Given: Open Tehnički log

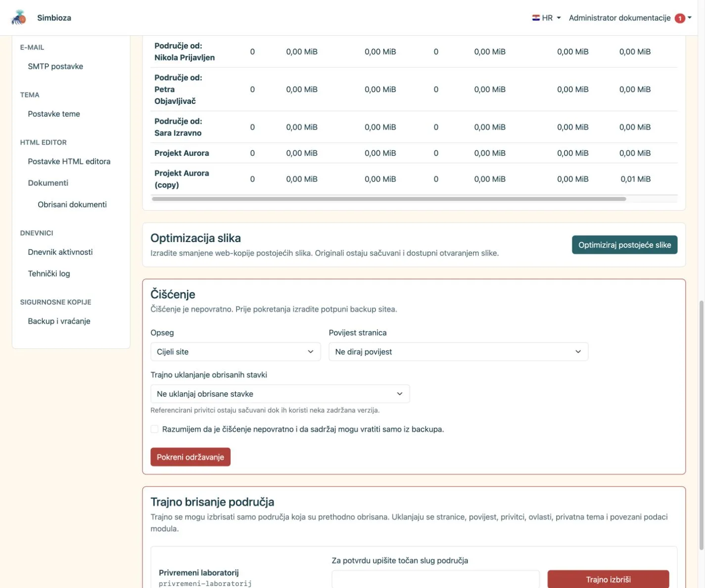Looking at the screenshot, I should (49, 273).
